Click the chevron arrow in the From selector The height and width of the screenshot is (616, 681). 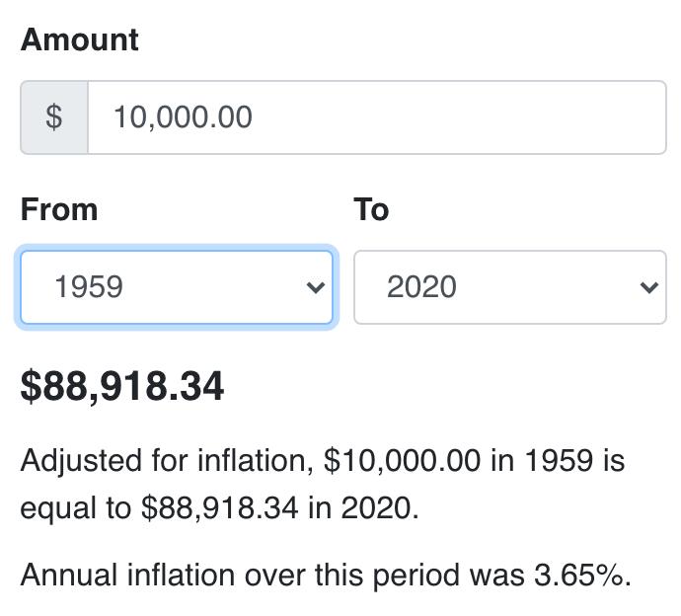tap(315, 287)
